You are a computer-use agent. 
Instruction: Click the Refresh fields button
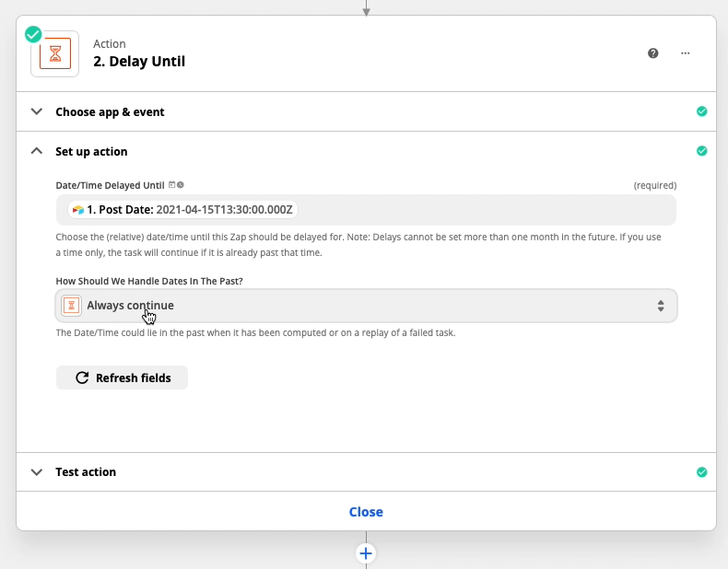(x=122, y=377)
